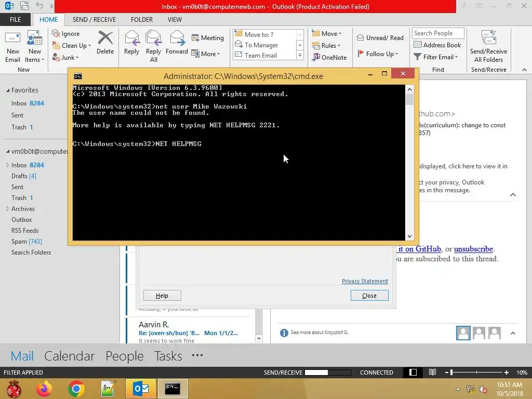Open the Outbox folder

coord(22,220)
